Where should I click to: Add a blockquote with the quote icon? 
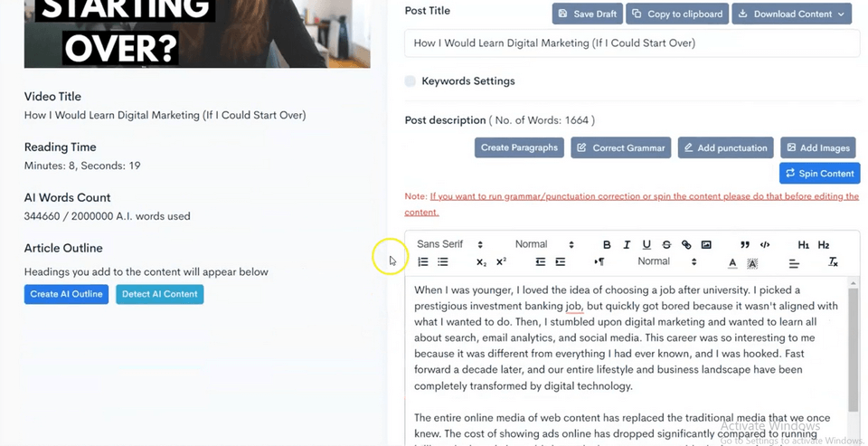coord(745,244)
